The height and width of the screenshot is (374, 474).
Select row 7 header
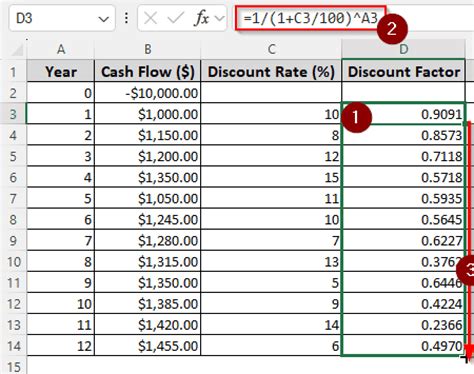point(13,199)
